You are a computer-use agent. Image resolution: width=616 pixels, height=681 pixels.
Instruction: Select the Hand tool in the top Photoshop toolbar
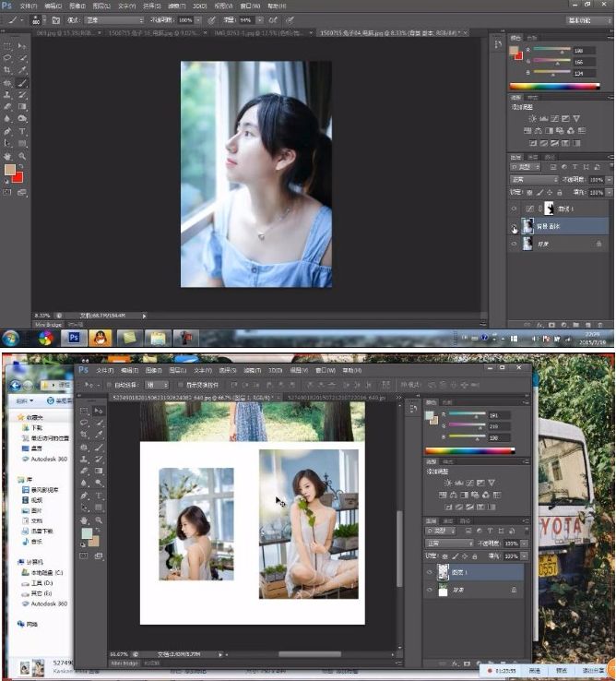(x=8, y=157)
